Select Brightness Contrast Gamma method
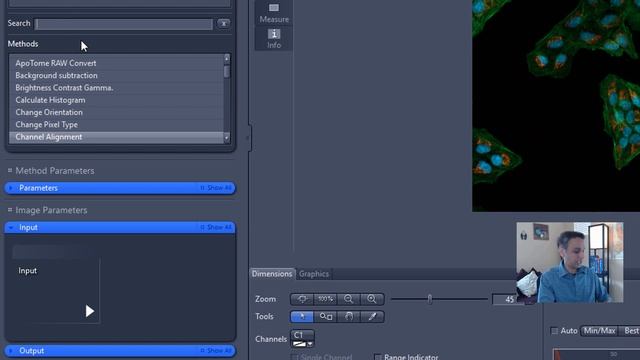Image resolution: width=640 pixels, height=360 pixels. (116, 88)
